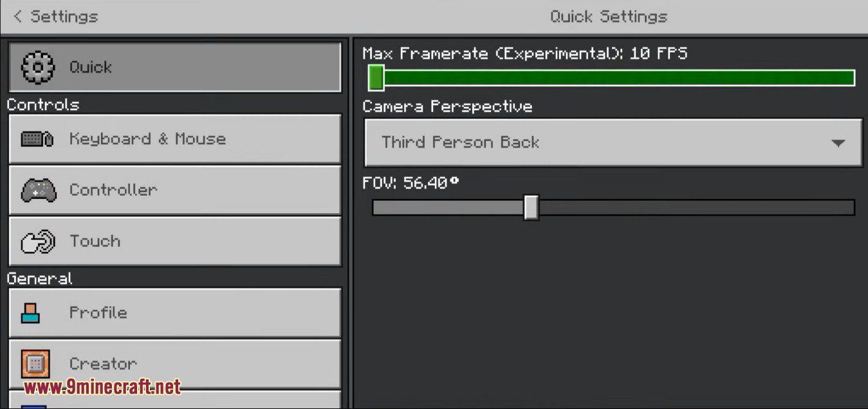
Task: Click the back arrow beside Settings
Action: [x=17, y=16]
